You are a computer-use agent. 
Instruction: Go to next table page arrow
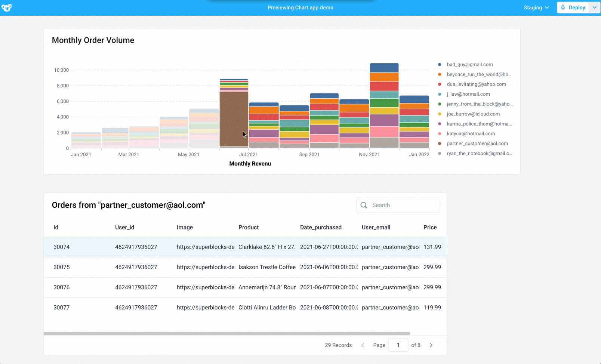click(x=431, y=345)
